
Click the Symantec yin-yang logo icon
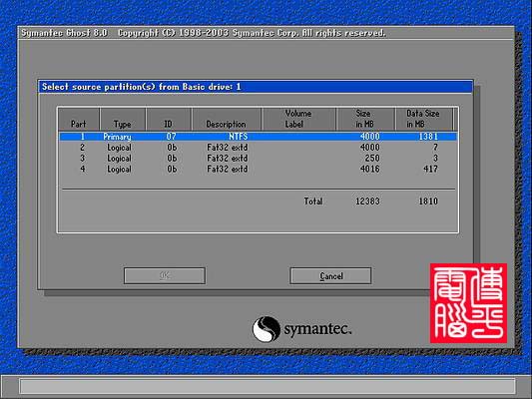coord(266,329)
